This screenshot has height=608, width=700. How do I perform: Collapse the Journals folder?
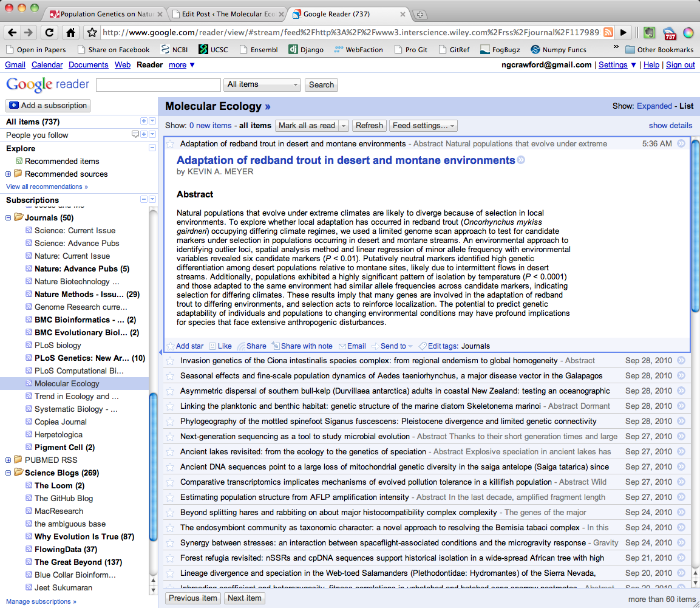[x=8, y=217]
